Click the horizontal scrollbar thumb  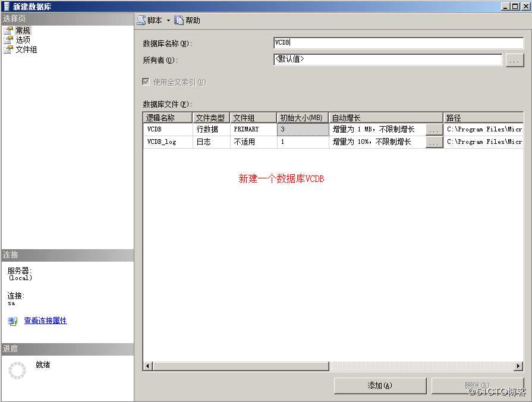pyautogui.click(x=241, y=366)
